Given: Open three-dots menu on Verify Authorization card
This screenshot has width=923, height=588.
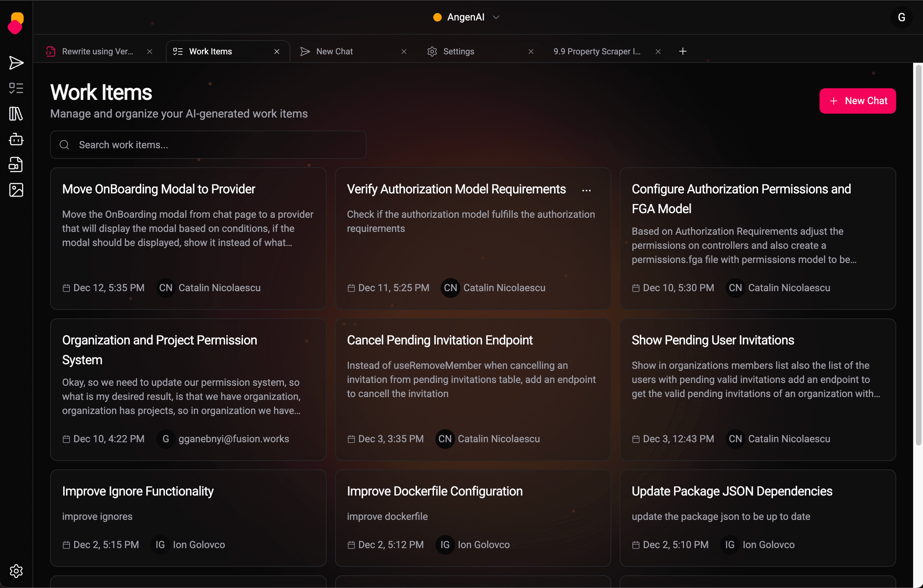Looking at the screenshot, I should 586,190.
